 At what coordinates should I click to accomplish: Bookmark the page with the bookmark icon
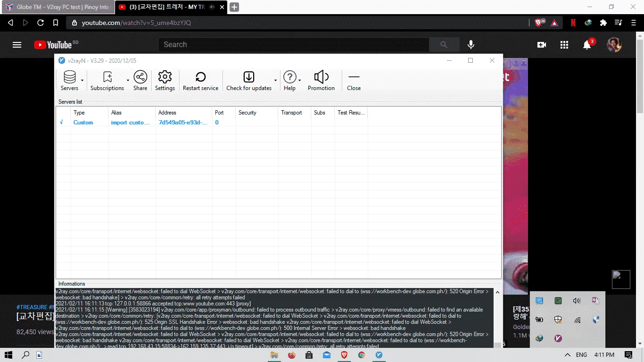[56, 23]
